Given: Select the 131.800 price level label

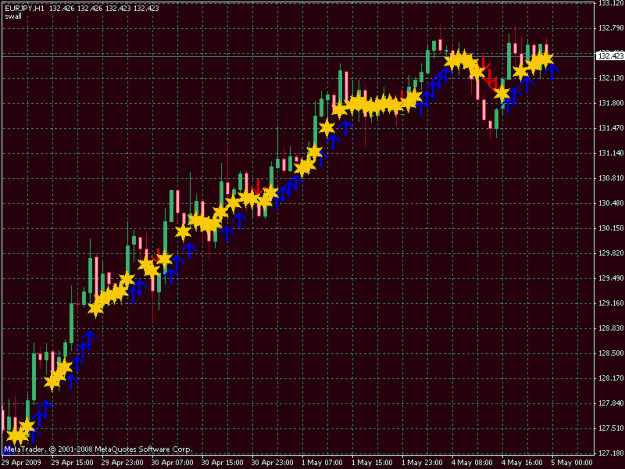Looking at the screenshot, I should pyautogui.click(x=611, y=103).
